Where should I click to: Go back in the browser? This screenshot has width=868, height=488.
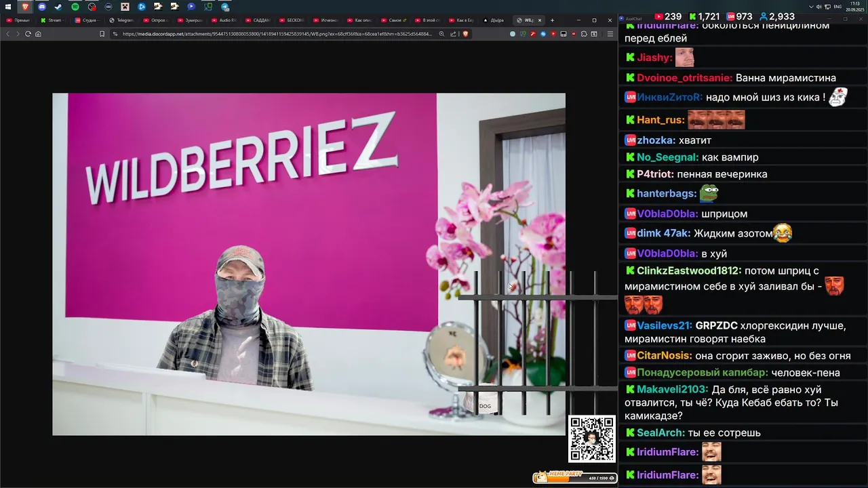click(8, 34)
